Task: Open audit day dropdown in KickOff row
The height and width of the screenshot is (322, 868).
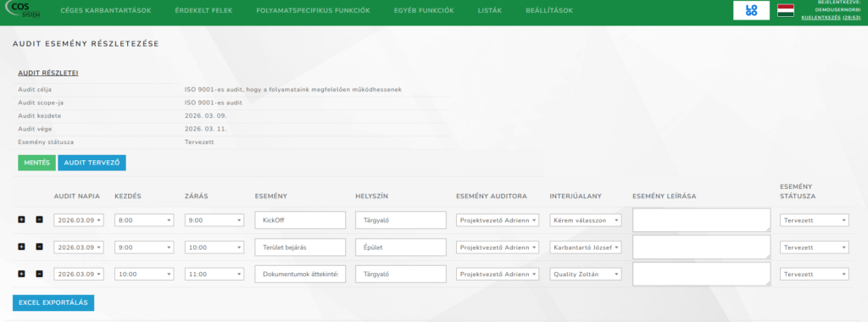Action: [x=79, y=220]
